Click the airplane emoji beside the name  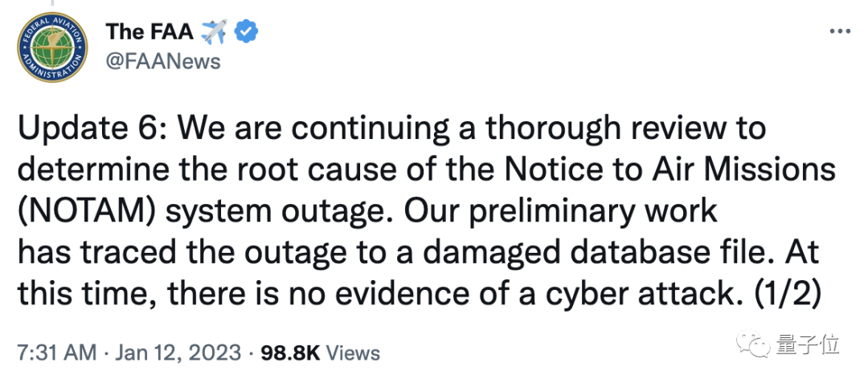click(212, 33)
